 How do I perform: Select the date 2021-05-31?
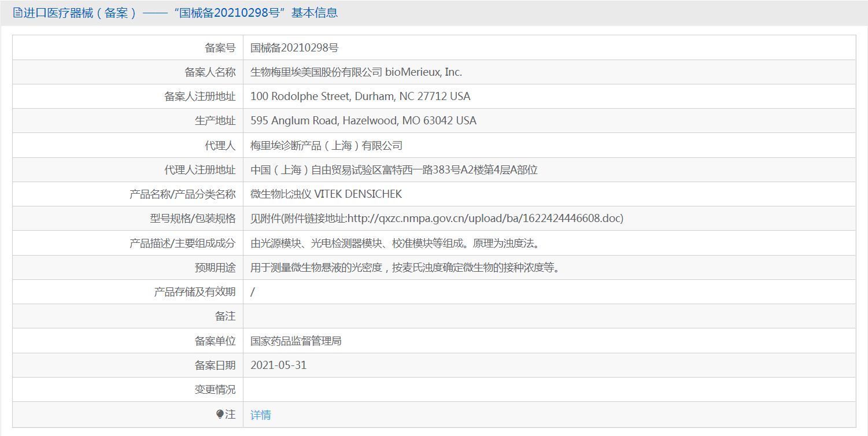278,365
